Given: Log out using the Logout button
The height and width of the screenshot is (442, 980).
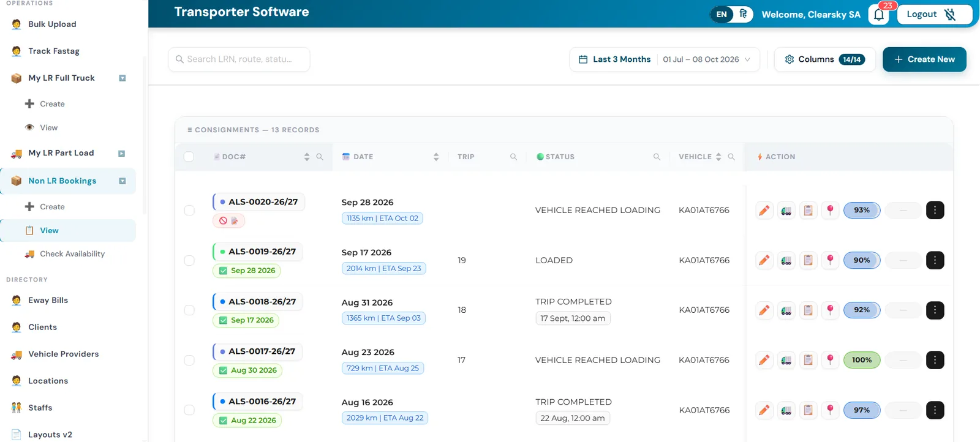Looking at the screenshot, I should 934,15.
